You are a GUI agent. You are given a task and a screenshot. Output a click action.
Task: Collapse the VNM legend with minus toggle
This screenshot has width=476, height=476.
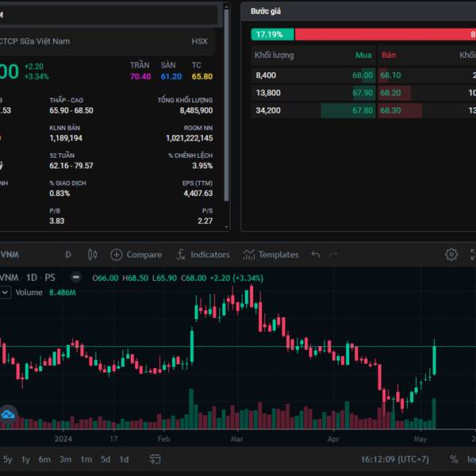tap(76, 277)
